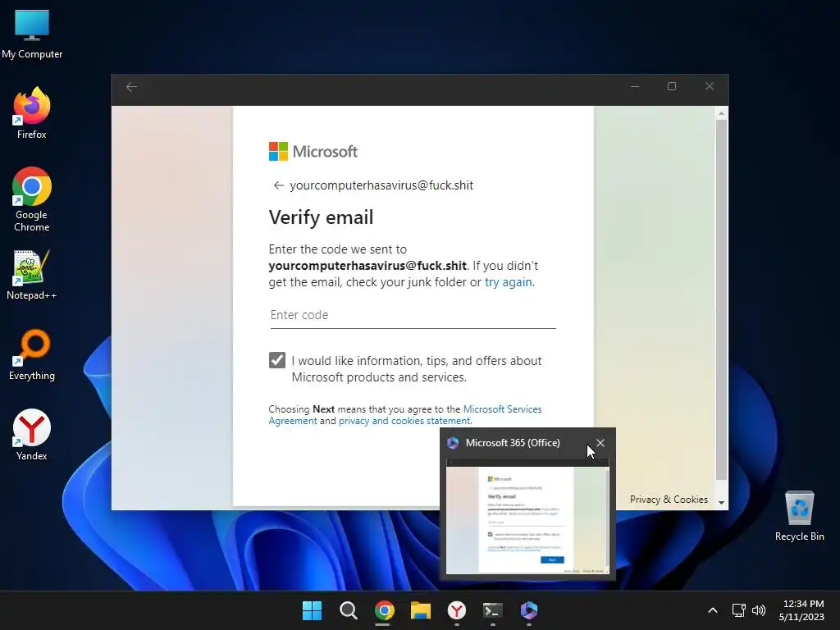Open the clock showing 12:34 PM
840x630 pixels.
[x=802, y=610]
